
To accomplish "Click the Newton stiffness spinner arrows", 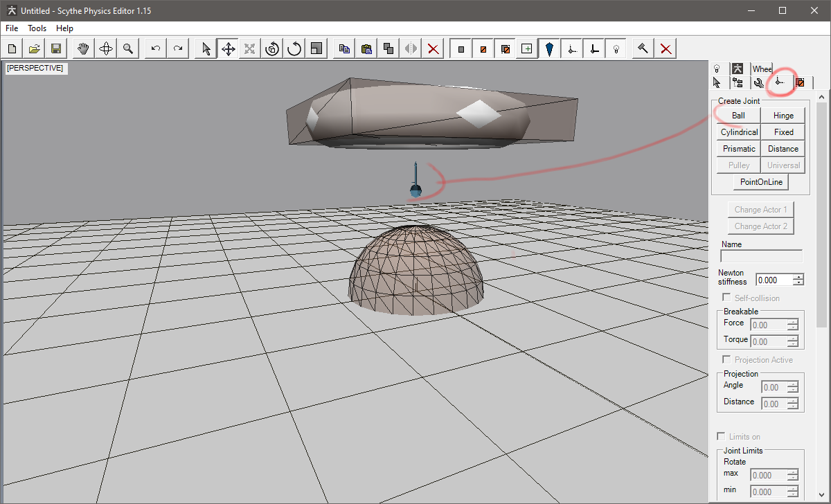I will pos(798,280).
